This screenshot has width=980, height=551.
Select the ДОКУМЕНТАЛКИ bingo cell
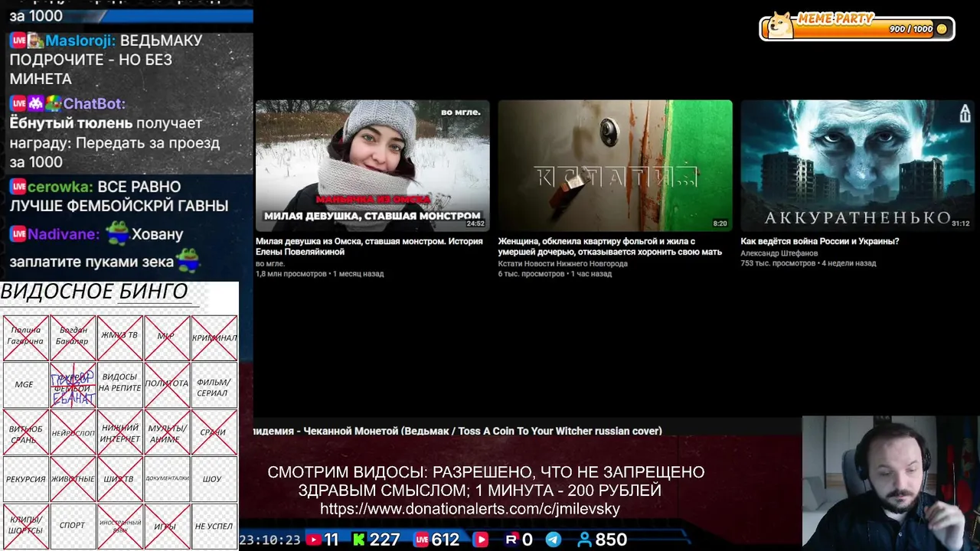point(167,479)
